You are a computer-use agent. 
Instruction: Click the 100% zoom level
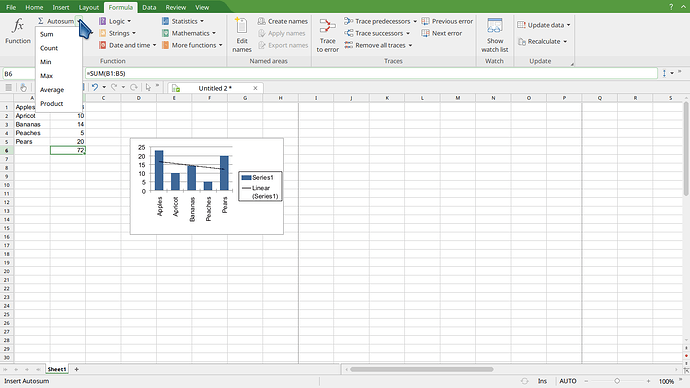(666, 381)
